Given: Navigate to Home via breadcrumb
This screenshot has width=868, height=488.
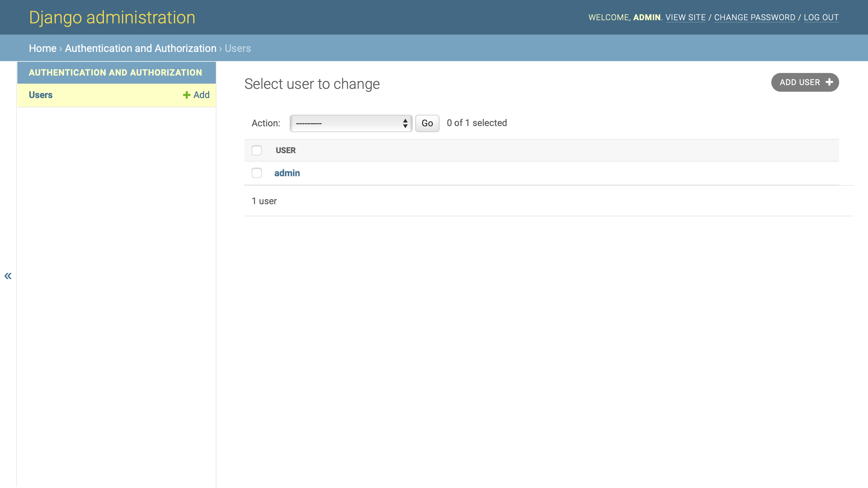Looking at the screenshot, I should 43,48.
